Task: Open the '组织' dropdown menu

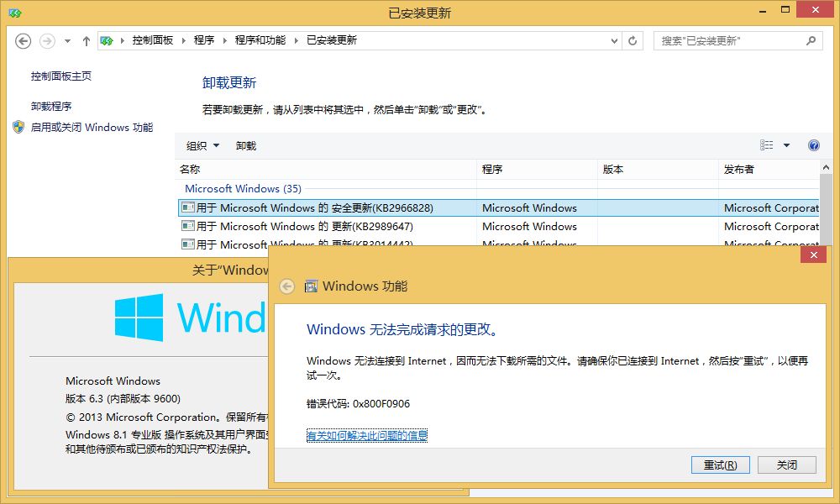Action: coord(202,145)
